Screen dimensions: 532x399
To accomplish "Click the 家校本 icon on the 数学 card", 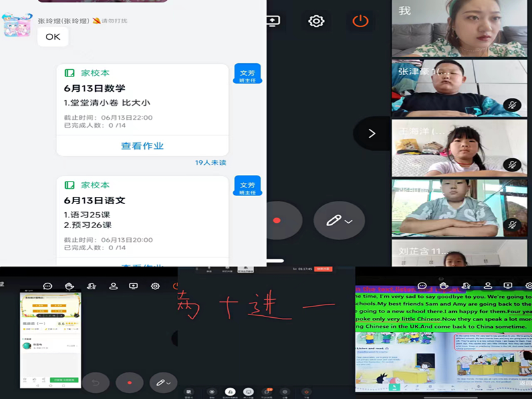I will [70, 73].
